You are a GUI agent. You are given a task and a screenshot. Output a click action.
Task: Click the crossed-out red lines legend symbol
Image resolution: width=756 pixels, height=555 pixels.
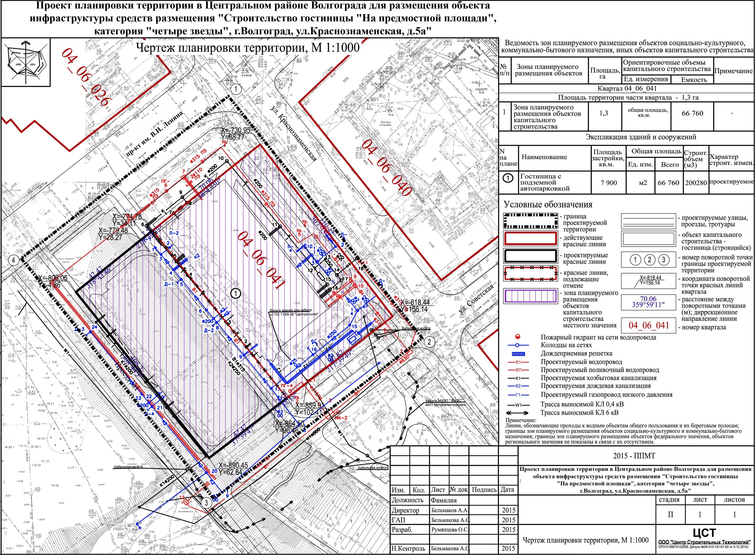[531, 274]
